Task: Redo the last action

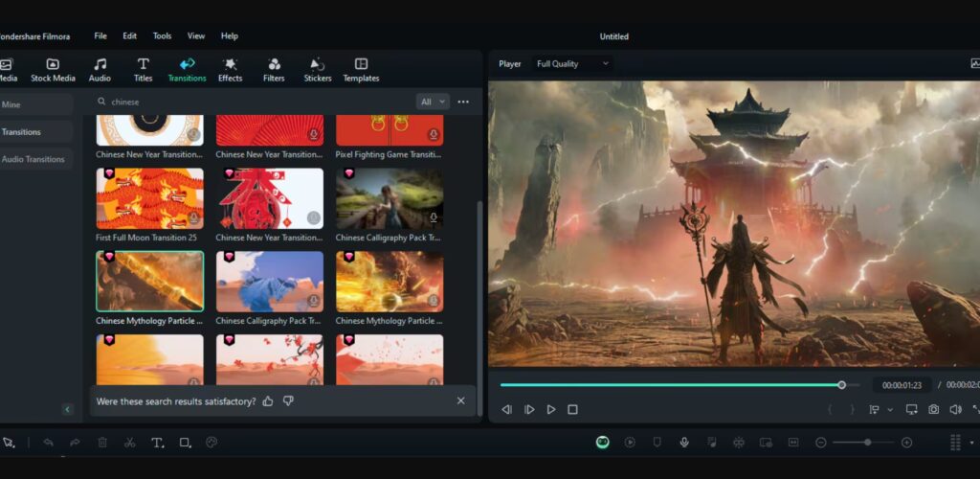Action: [75, 443]
